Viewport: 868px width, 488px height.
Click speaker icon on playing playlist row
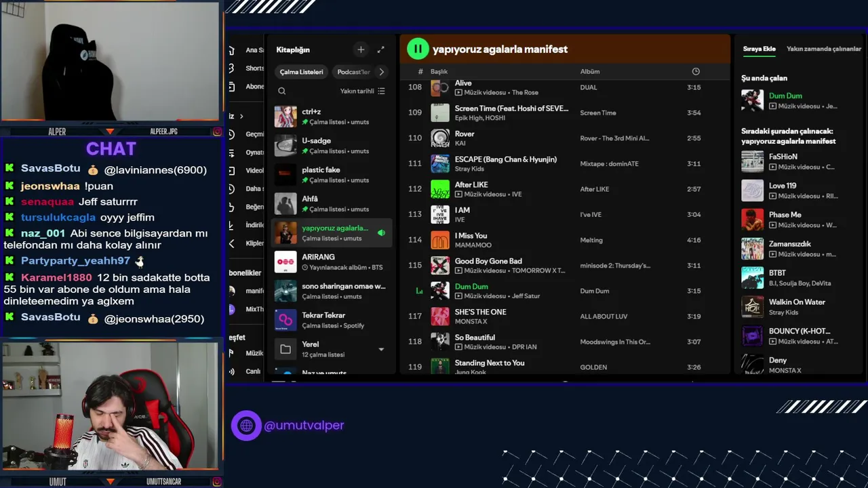[381, 232]
